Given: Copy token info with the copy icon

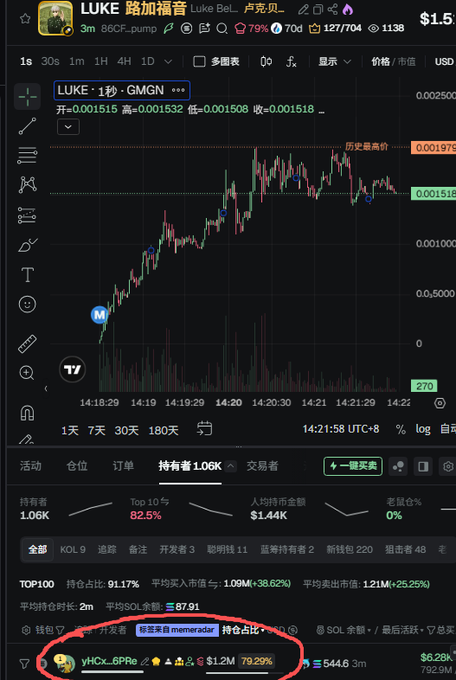Looking at the screenshot, I should (318, 9).
